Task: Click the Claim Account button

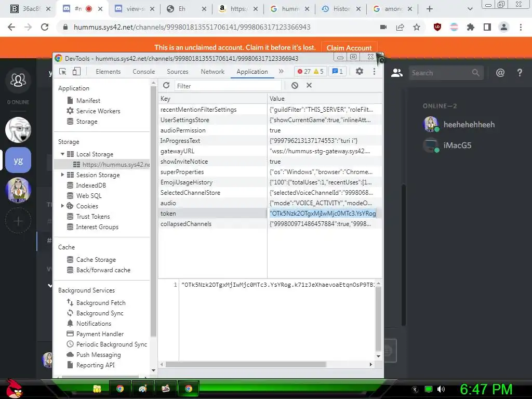Action: 349,48
